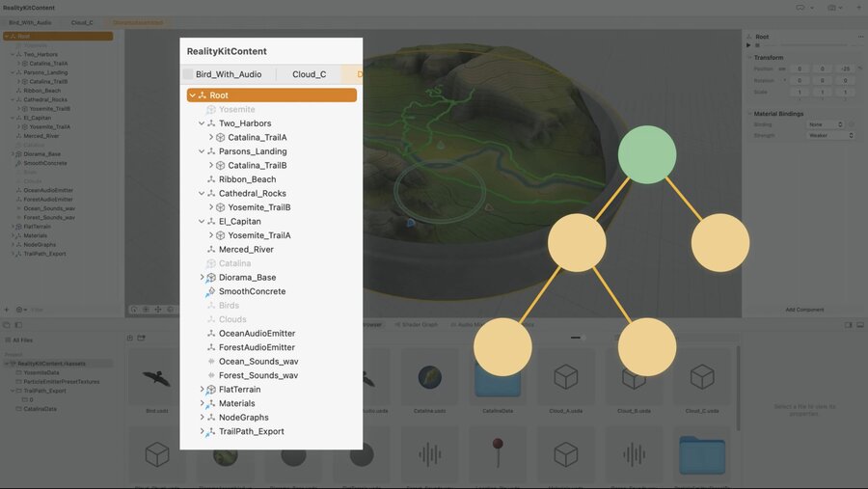Click the FlatTerrain reference icon, enlarged panel

211,390
